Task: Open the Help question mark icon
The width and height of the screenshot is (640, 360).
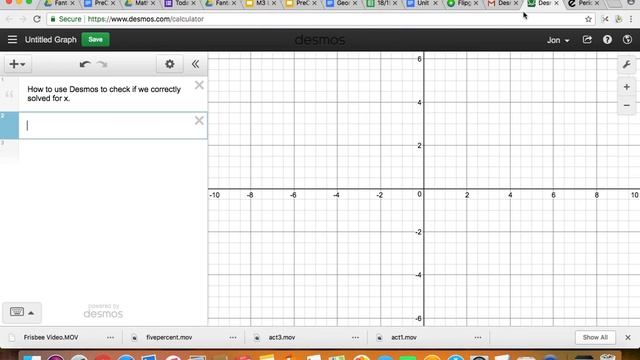Action: click(x=607, y=40)
